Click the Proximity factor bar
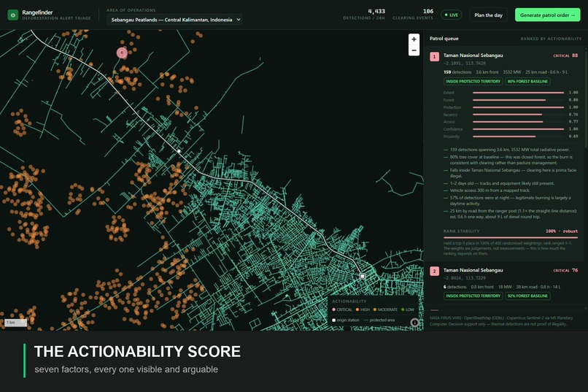This screenshot has width=588, height=392. click(x=518, y=137)
